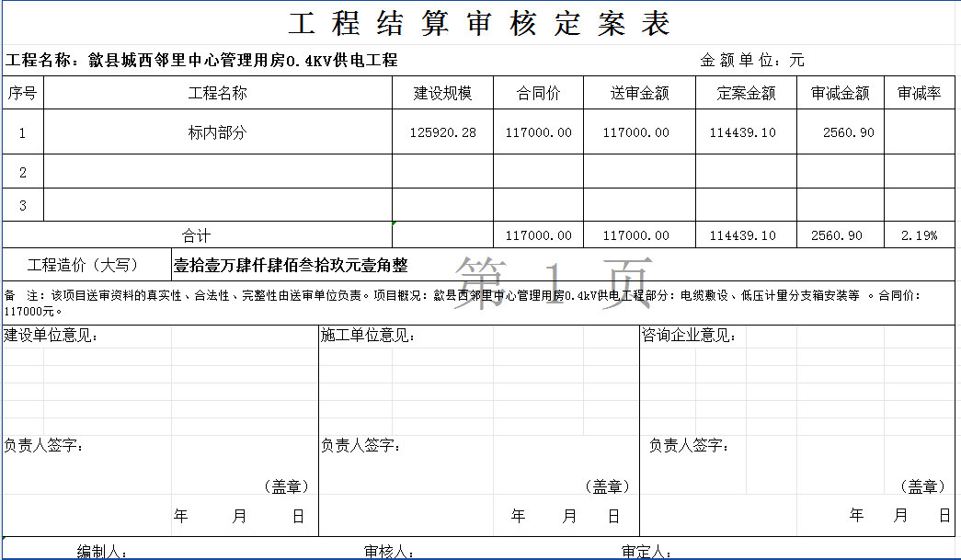961x560 pixels.
Task: Click the uppercase amount 壹拾壹万肆仟肆佰叁拾玖元壹角整 cell
Action: [291, 266]
